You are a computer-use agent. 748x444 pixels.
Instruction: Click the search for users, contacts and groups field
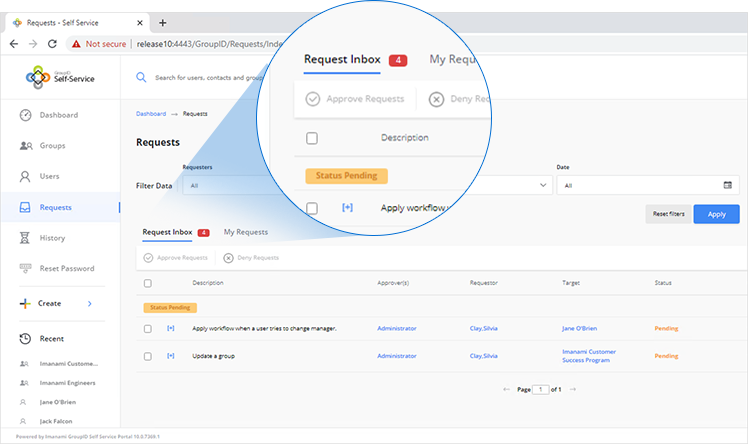tap(210, 78)
